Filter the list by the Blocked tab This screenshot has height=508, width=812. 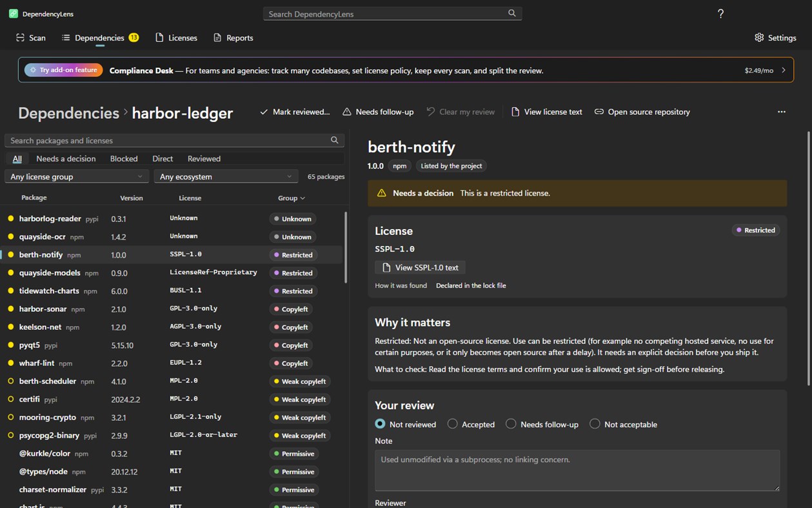tap(124, 159)
